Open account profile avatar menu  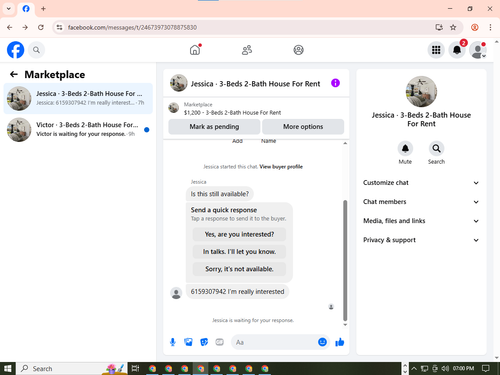click(478, 50)
